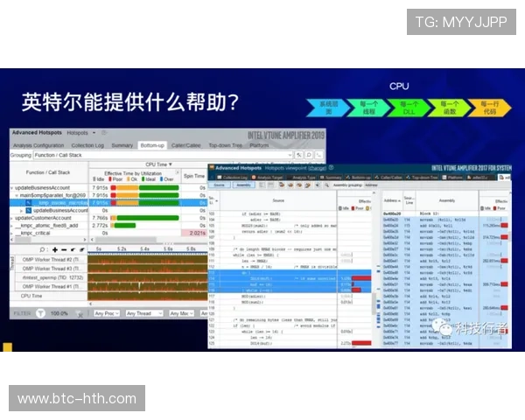Click the 7.766s effective time value
This screenshot has height=420, width=525.
pos(100,218)
